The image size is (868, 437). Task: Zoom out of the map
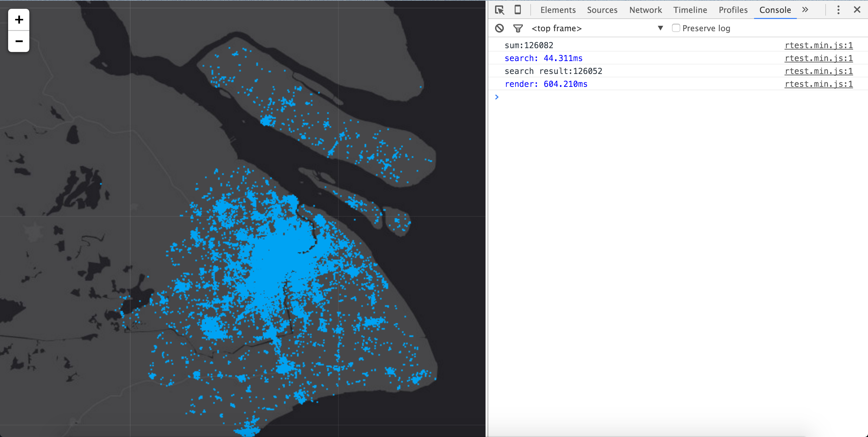coord(19,41)
